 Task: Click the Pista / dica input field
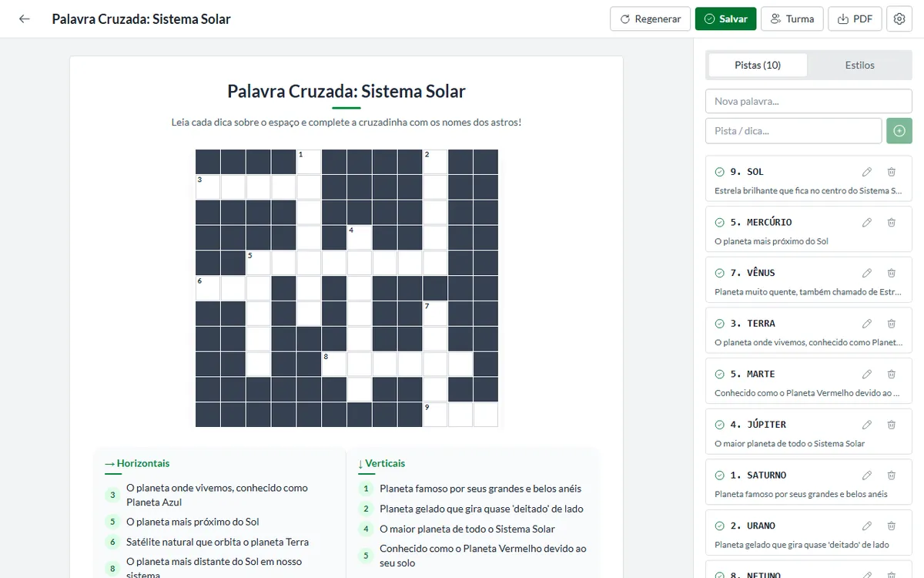point(793,131)
